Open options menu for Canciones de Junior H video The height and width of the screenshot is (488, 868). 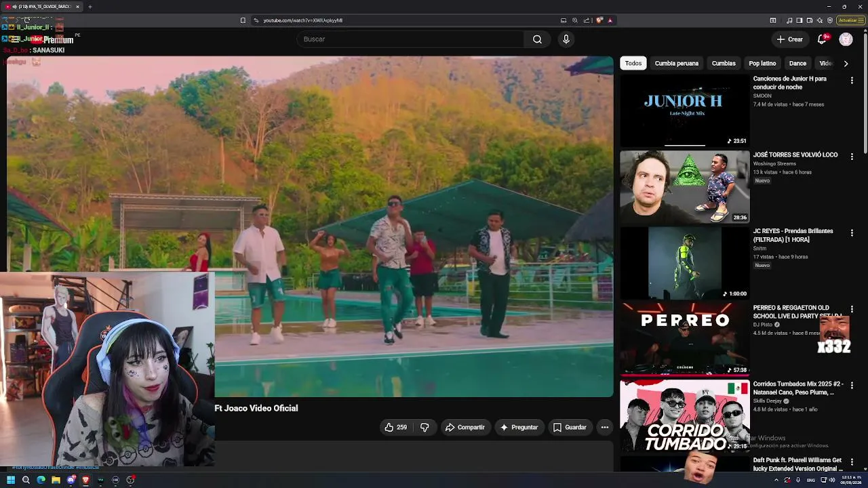(x=852, y=80)
